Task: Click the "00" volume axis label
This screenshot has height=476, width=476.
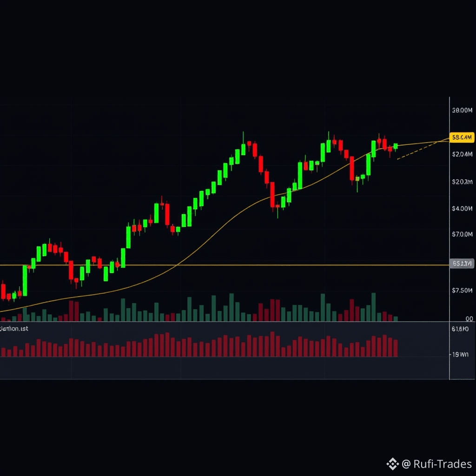Action: [x=469, y=319]
